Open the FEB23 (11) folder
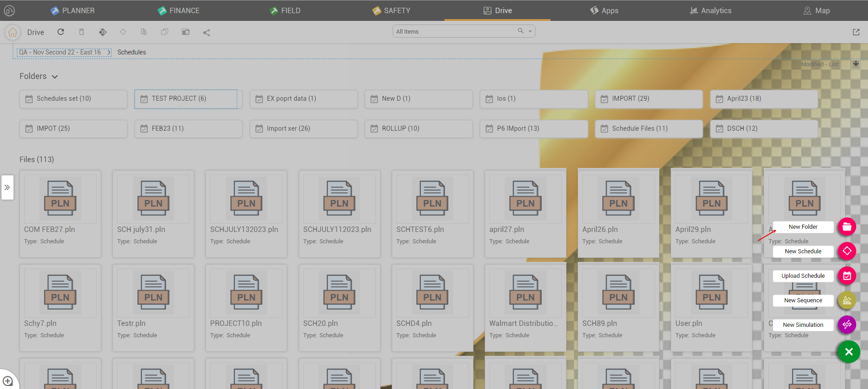 188,129
